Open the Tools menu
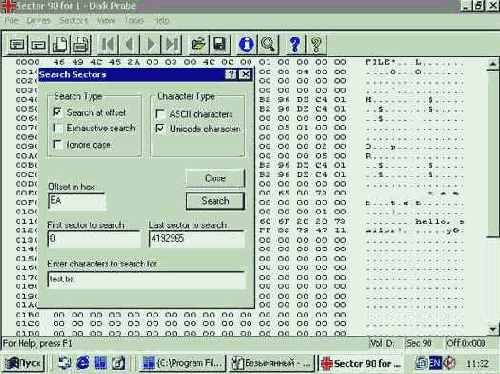 tap(134, 21)
